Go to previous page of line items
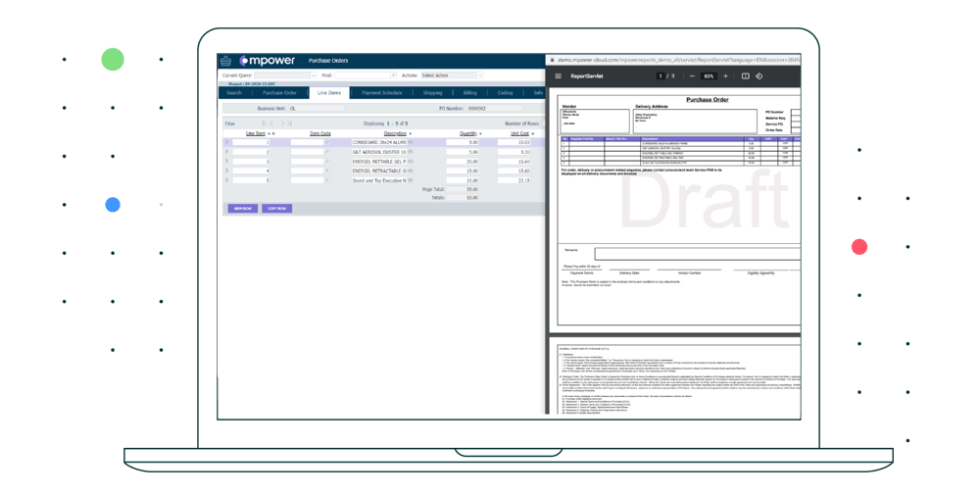This screenshot has height=495, width=980. (271, 124)
